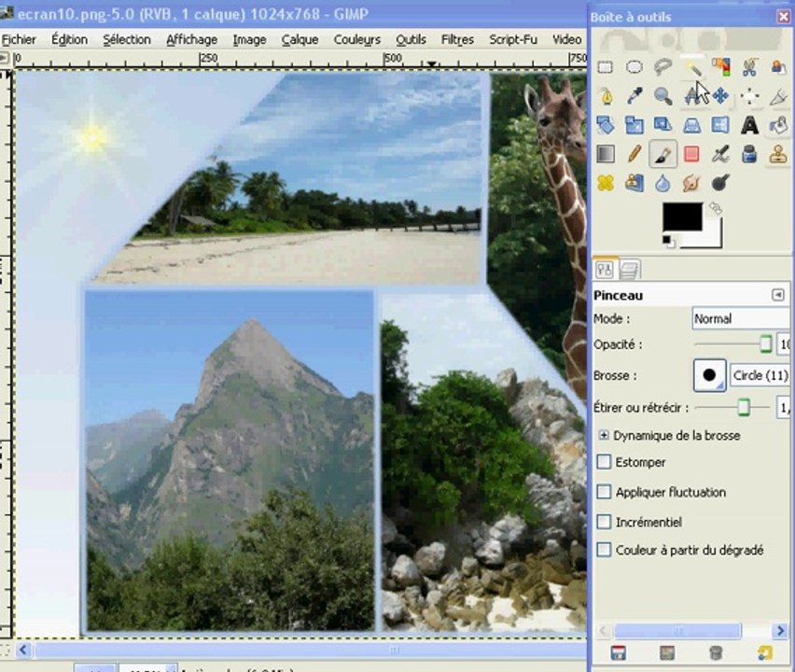The image size is (795, 672).
Task: Open the Affichage menu
Action: tap(191, 39)
